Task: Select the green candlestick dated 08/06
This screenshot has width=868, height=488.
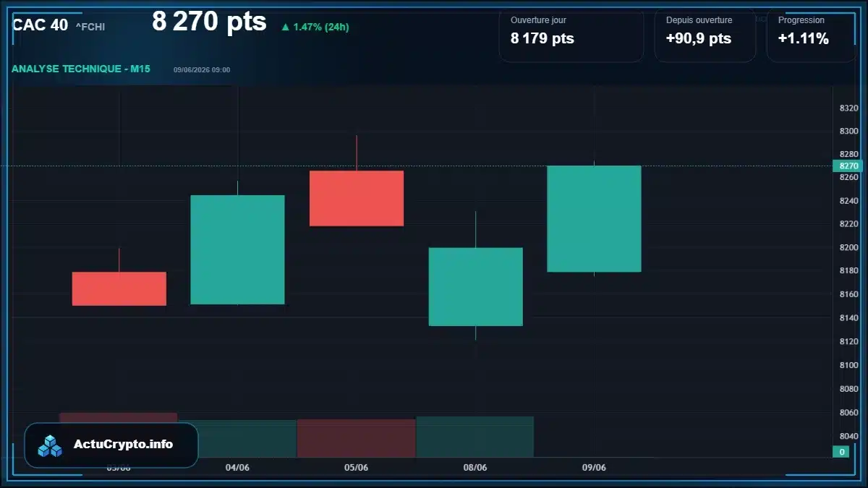Action: (x=475, y=287)
